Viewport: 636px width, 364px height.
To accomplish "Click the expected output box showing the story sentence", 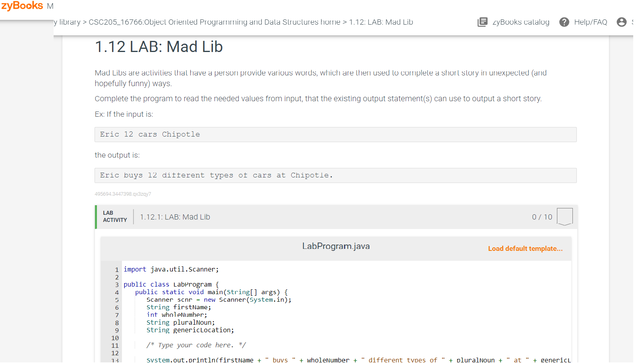I will click(x=335, y=175).
